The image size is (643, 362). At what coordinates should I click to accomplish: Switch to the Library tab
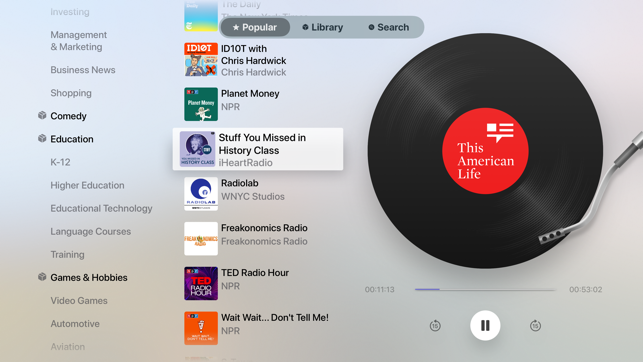[322, 27]
